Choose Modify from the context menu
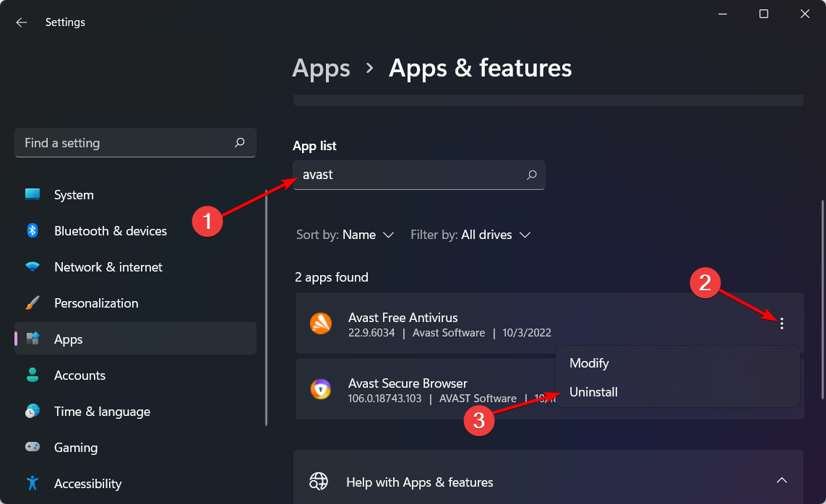Viewport: 826px width, 504px height. coord(589,363)
